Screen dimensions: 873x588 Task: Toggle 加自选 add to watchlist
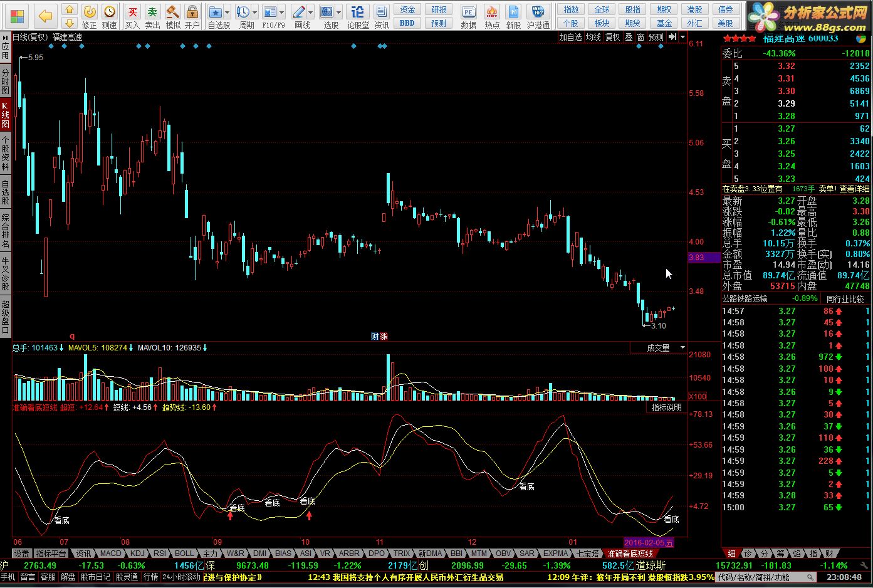(x=570, y=37)
